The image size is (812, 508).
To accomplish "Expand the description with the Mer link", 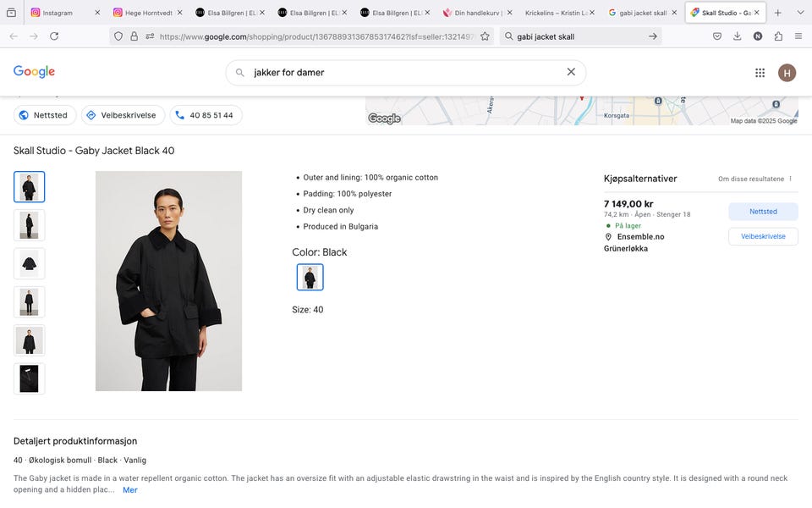I will pyautogui.click(x=130, y=490).
